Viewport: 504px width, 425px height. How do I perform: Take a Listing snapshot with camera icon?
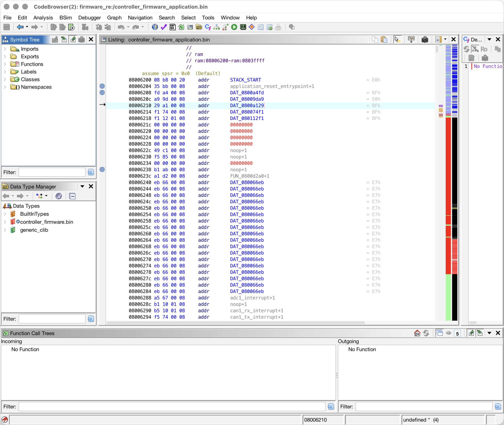tap(425, 39)
